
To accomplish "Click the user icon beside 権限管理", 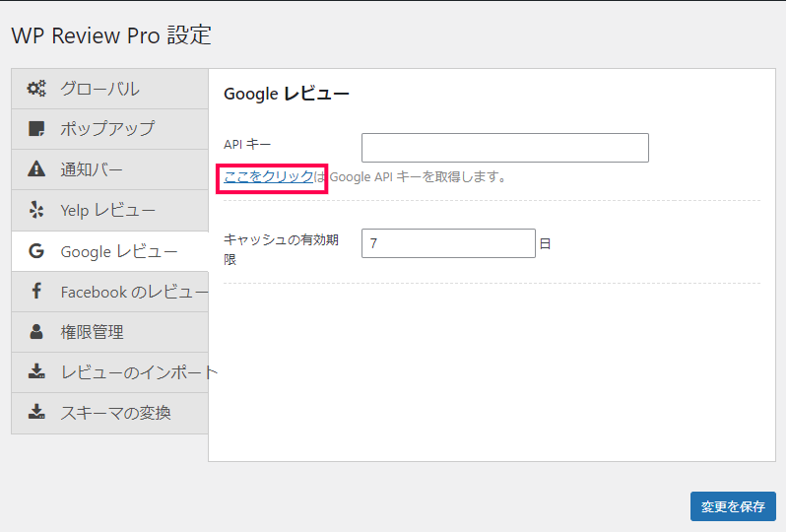I will pyautogui.click(x=36, y=331).
